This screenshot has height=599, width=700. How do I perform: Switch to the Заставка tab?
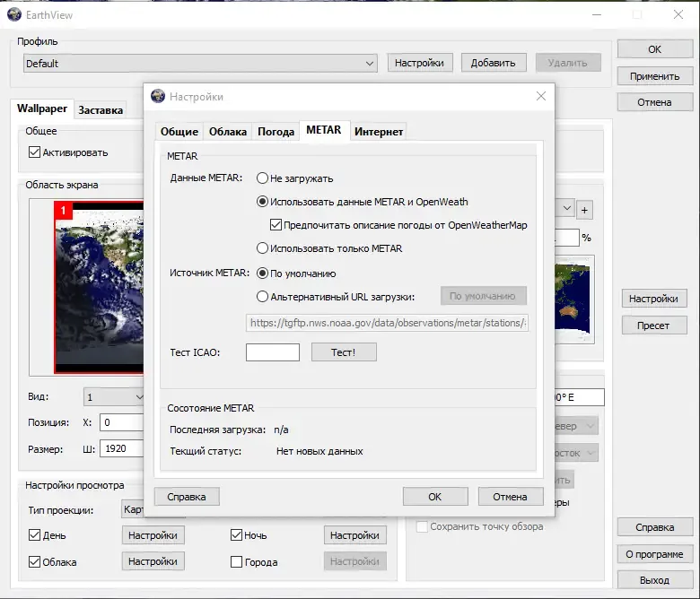[101, 109]
